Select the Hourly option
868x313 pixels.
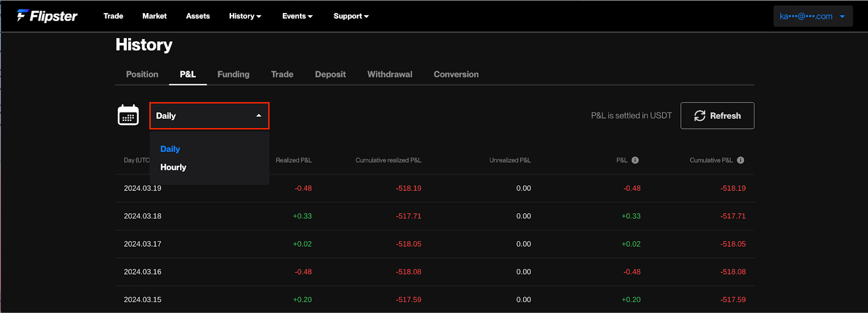point(173,167)
